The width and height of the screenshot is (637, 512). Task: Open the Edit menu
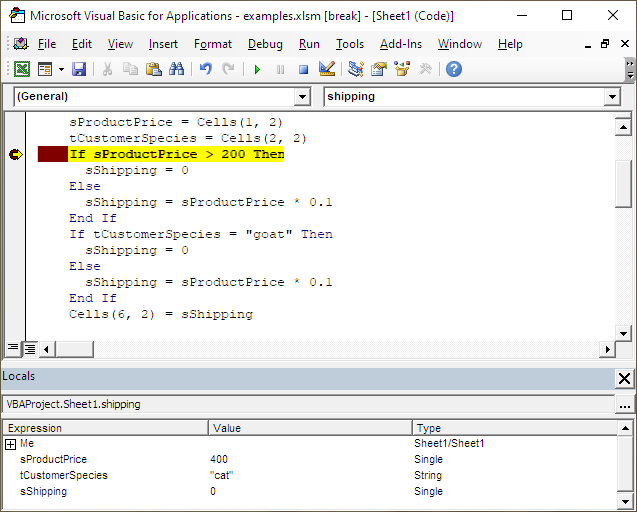(x=82, y=44)
